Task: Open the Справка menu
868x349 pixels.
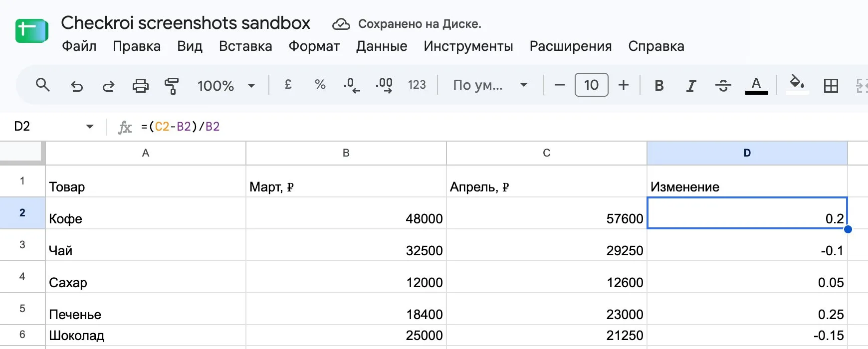Action: coord(656,46)
